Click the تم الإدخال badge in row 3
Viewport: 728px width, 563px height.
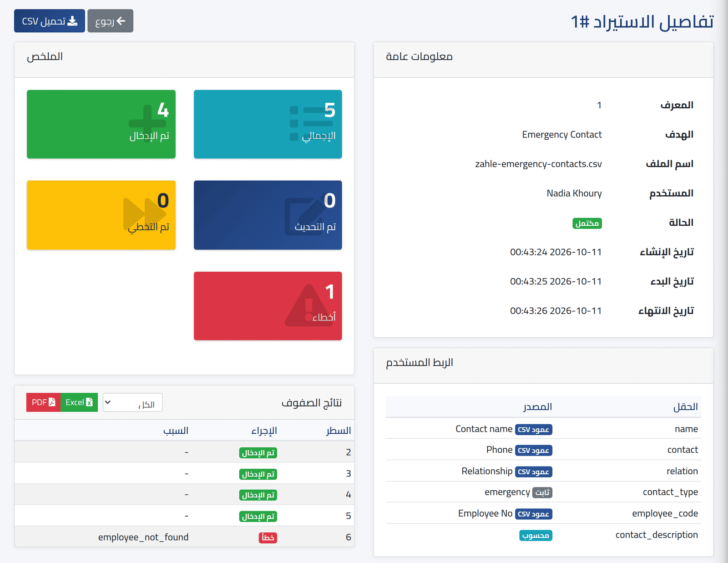point(258,474)
